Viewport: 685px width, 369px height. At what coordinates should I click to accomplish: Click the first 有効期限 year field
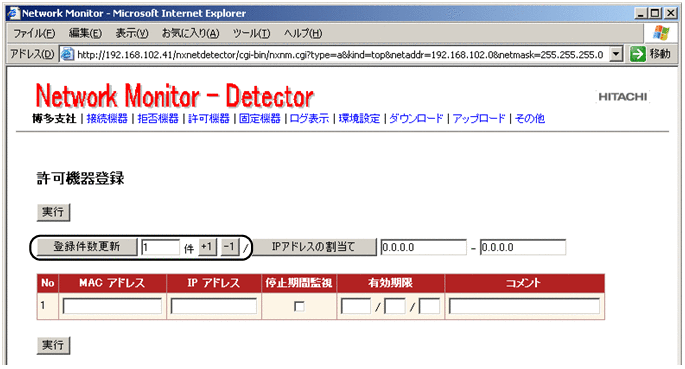[356, 306]
